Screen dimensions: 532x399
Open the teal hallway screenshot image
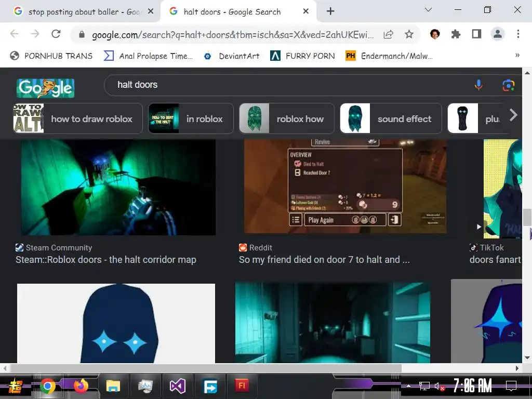pos(332,322)
